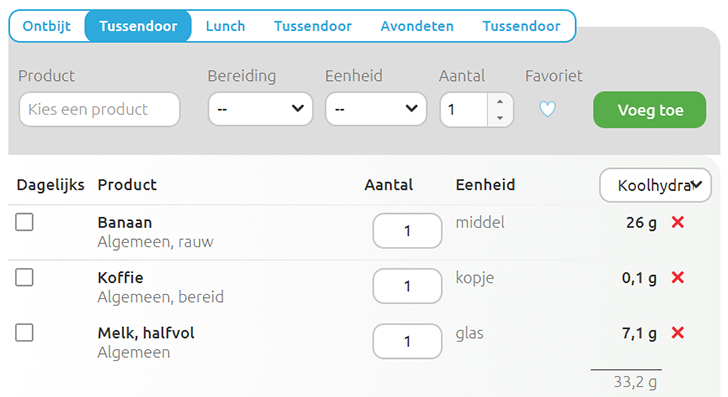This screenshot has width=728, height=397.
Task: Click the green Voeg toe button
Action: [650, 110]
